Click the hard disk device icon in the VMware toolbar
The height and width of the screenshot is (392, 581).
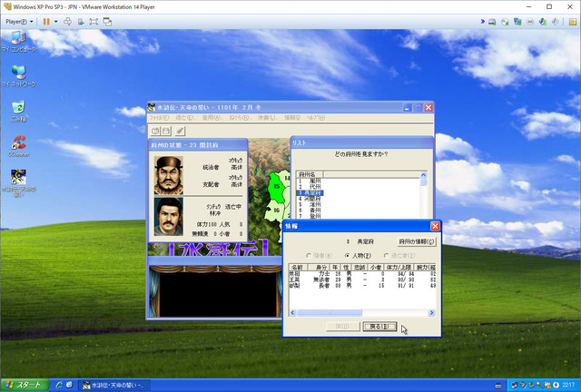tap(492, 22)
